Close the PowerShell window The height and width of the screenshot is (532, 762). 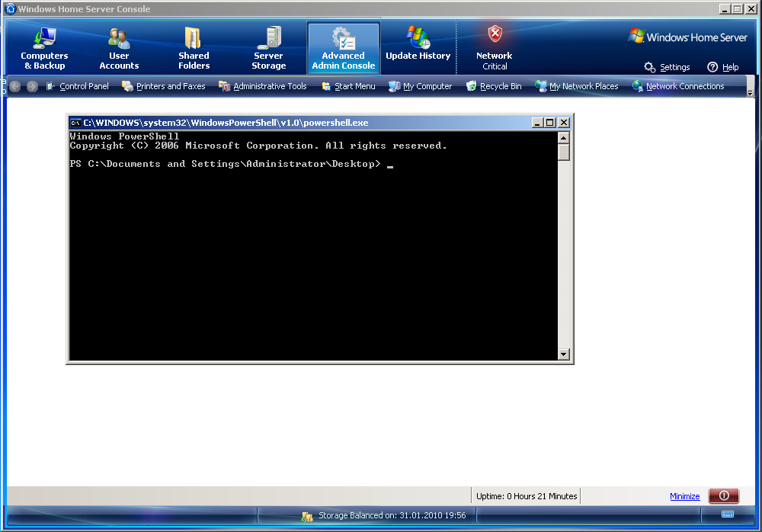564,123
